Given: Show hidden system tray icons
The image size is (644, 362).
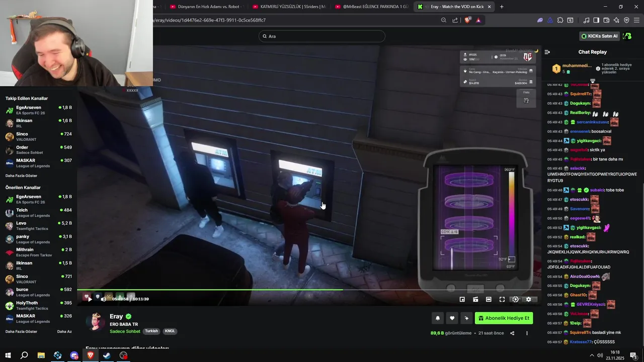Looking at the screenshot, I should 592,355.
